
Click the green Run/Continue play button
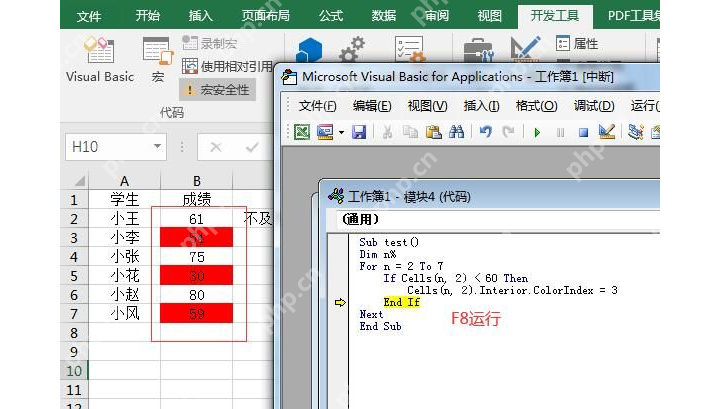537,133
